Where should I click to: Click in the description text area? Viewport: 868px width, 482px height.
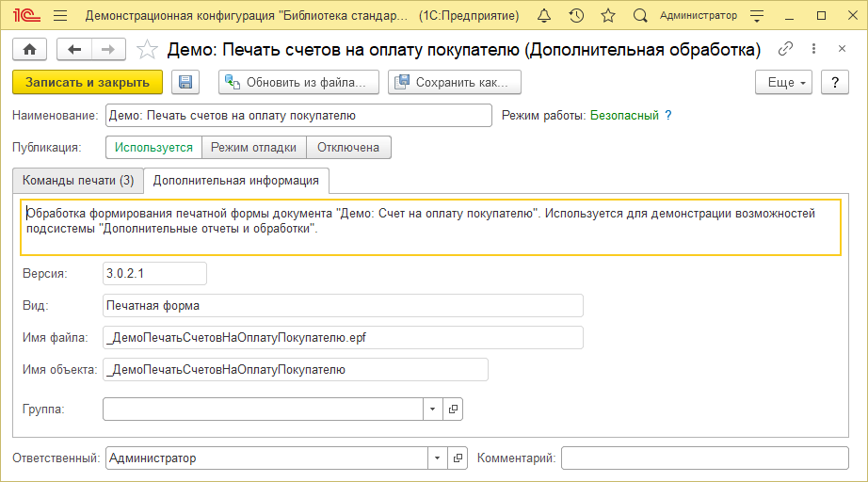tap(430, 228)
